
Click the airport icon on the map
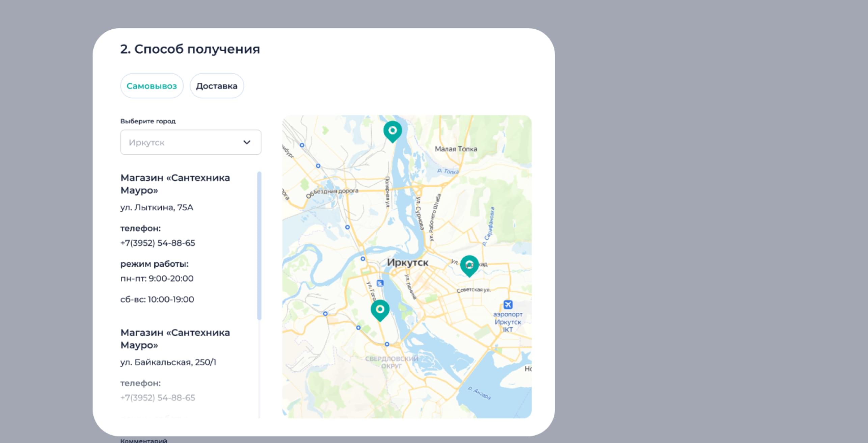[x=508, y=305]
